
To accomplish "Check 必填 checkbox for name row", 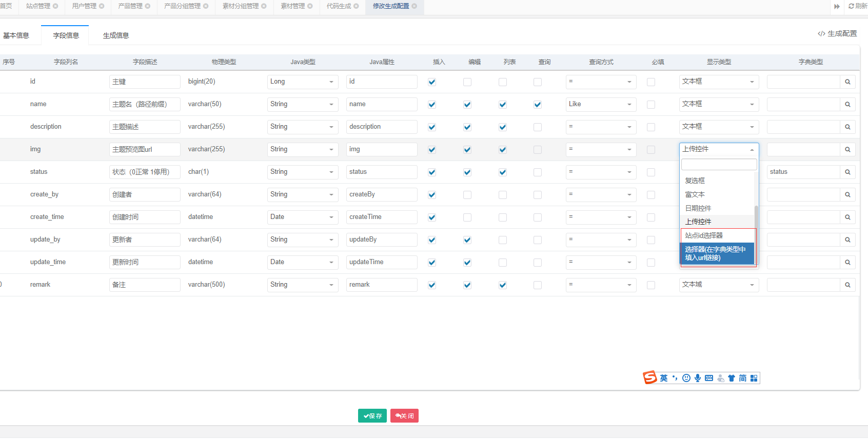I will pos(651,105).
